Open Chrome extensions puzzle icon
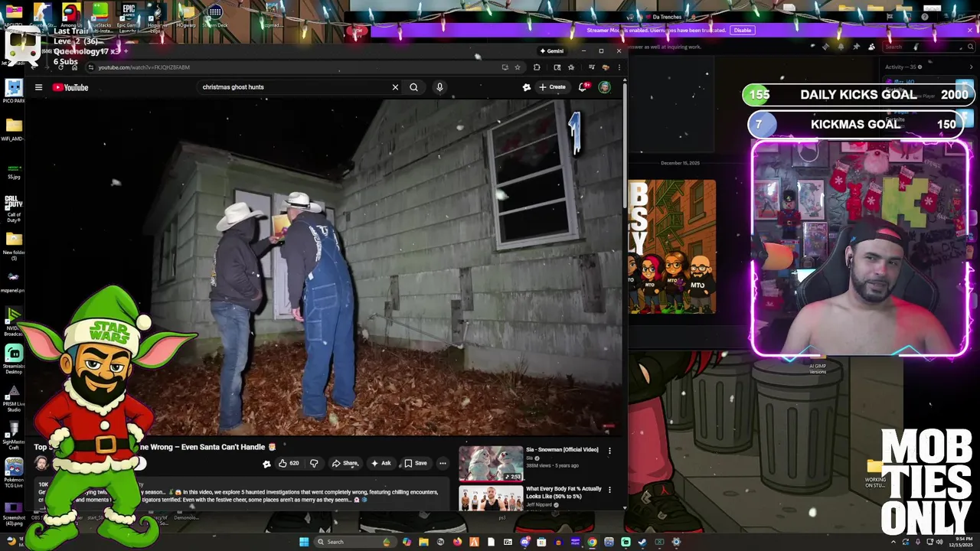The height and width of the screenshot is (551, 980). pos(537,67)
